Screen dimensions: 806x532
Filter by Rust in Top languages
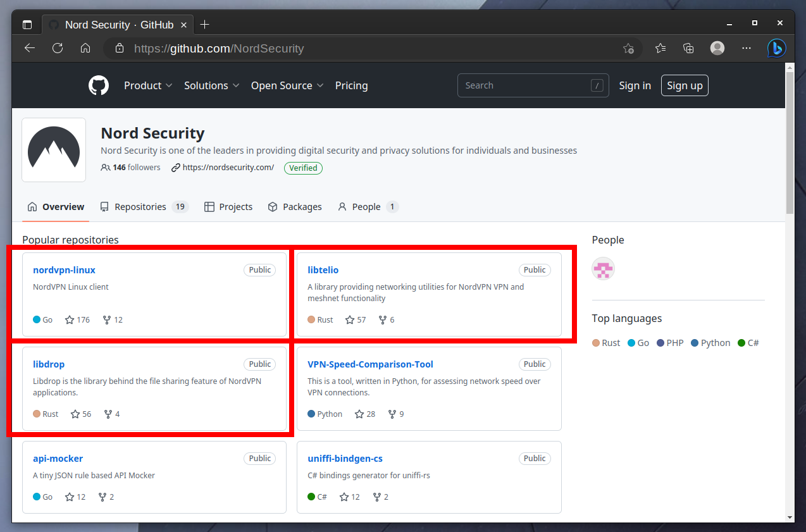606,343
